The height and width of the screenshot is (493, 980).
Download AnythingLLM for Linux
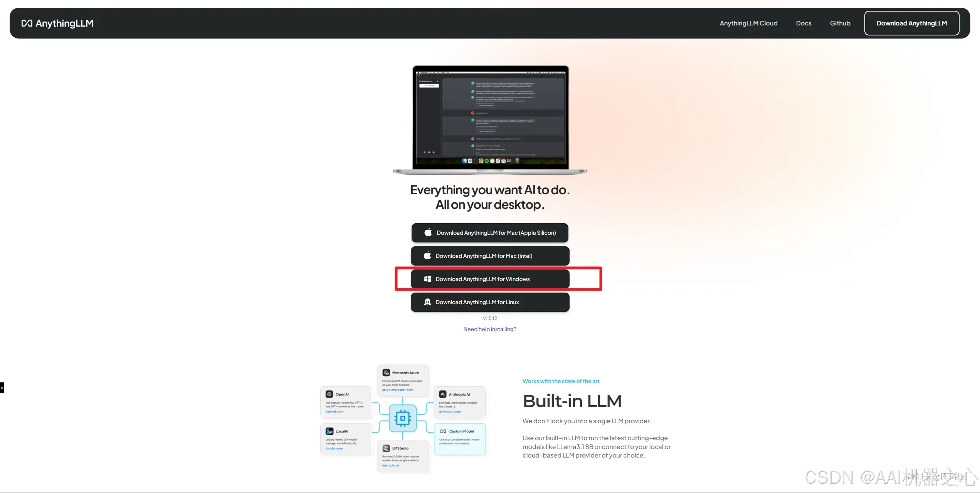(490, 302)
